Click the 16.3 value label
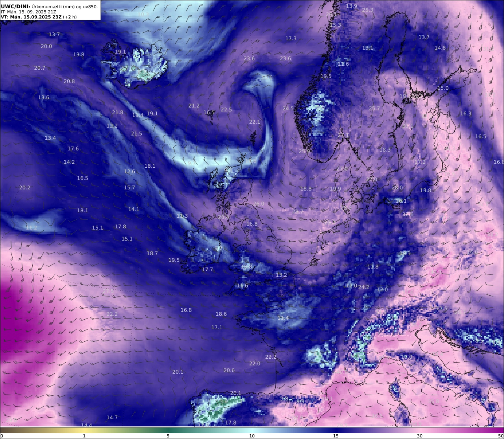 pyautogui.click(x=466, y=114)
